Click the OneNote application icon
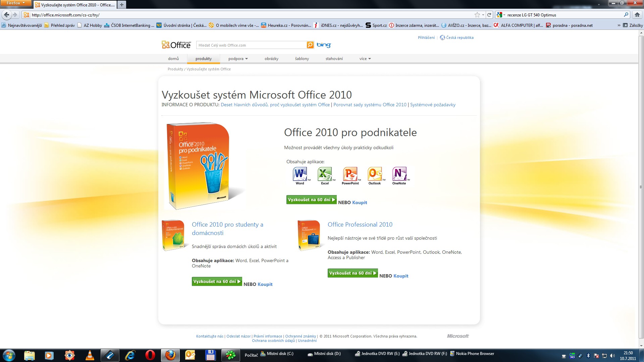The image size is (644, 362). tap(399, 174)
